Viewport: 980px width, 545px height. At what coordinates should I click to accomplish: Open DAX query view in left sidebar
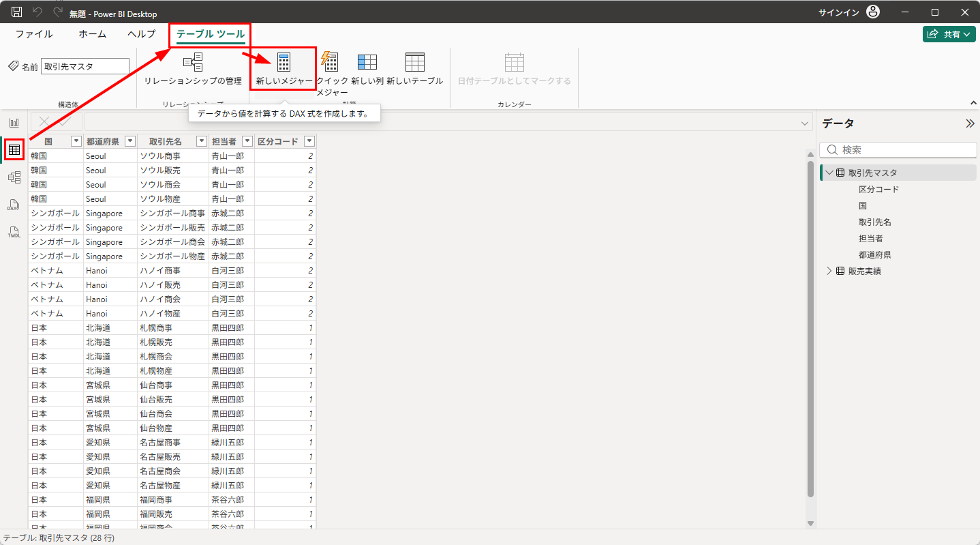(14, 205)
